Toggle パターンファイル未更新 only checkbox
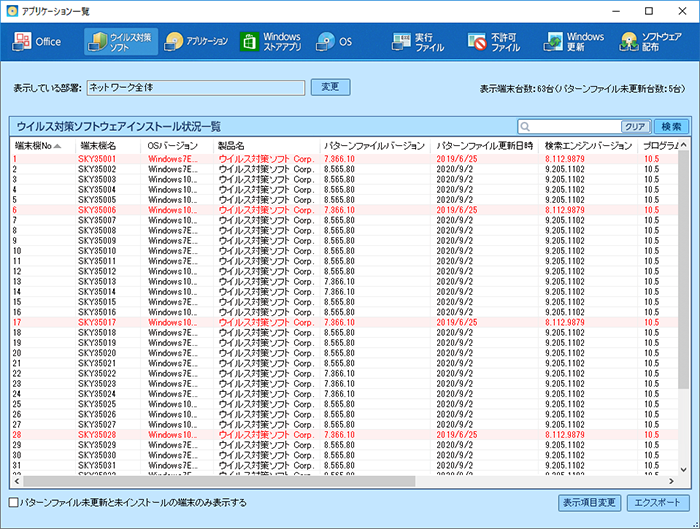The image size is (700, 529). 13,503
